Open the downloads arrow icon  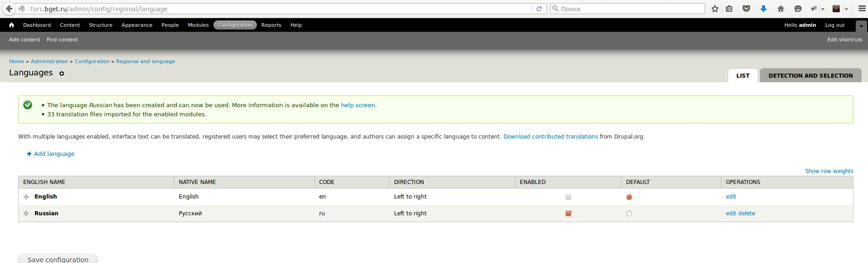(x=764, y=9)
